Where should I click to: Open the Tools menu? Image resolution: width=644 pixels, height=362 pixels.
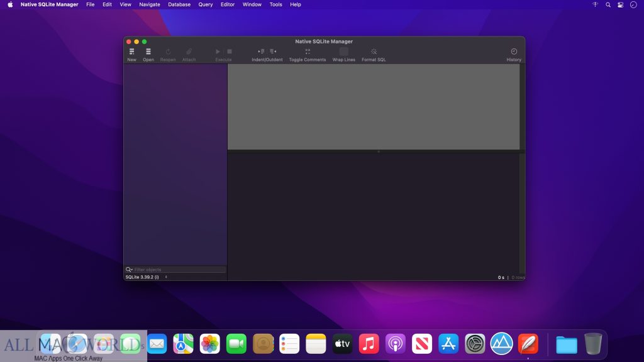(275, 4)
